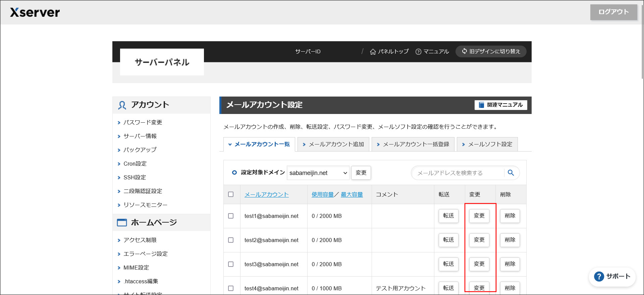
Task: Switch to メールアカウント一覧 tab
Action: pos(259,144)
